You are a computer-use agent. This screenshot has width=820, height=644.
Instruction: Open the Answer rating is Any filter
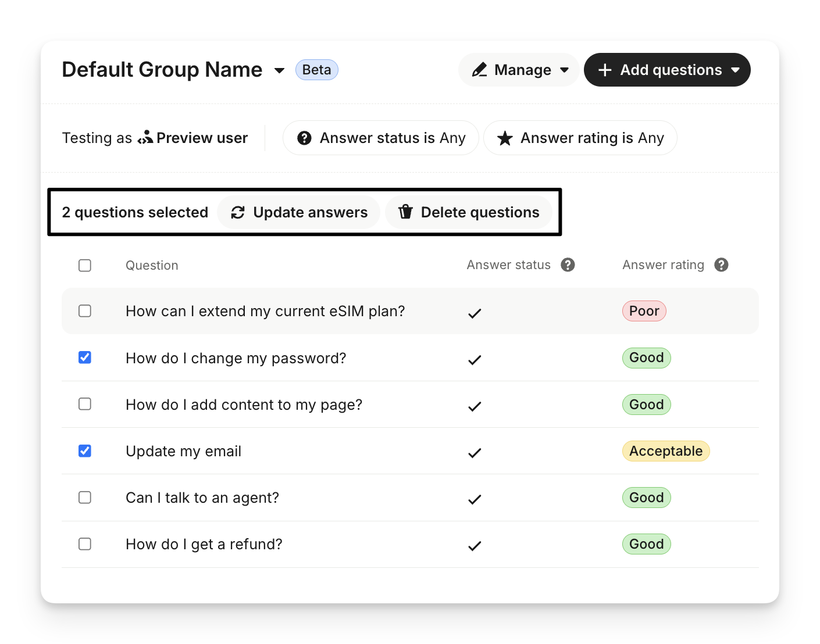coord(580,138)
